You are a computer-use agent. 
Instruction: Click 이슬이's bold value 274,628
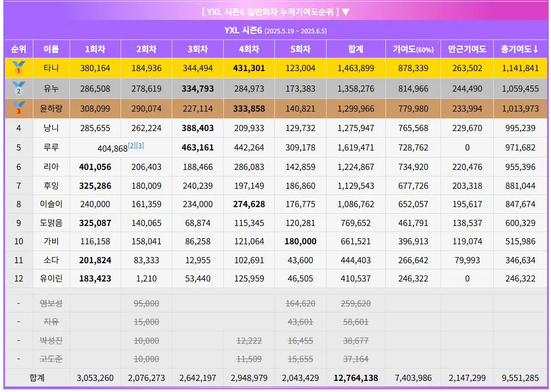tap(249, 204)
